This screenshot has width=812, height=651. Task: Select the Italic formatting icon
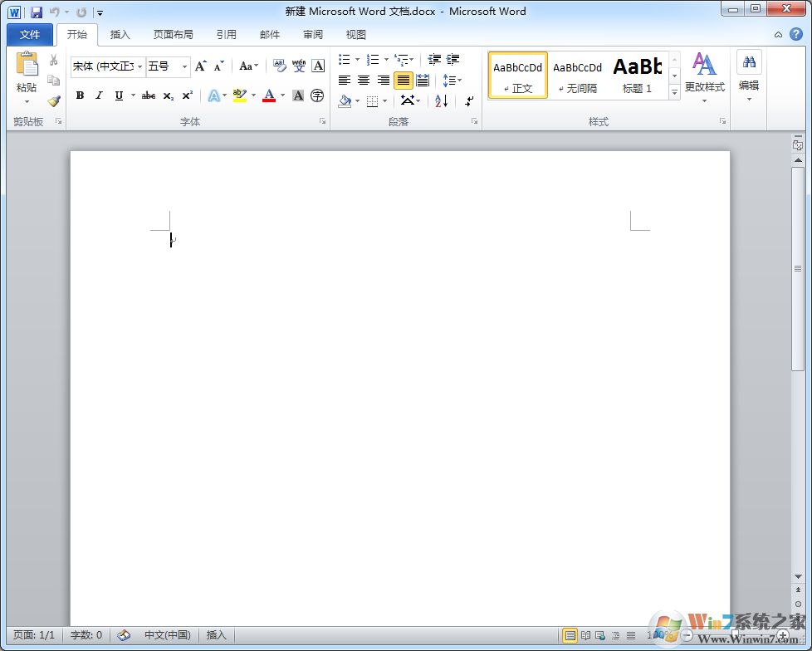pos(99,95)
